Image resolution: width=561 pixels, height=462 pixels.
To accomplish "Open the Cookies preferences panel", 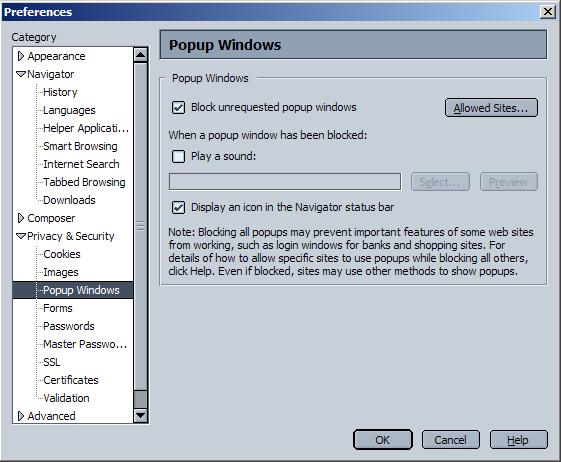I will tap(62, 254).
